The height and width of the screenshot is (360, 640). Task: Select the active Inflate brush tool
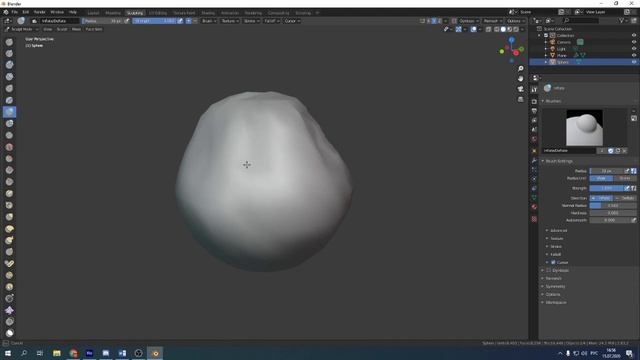coord(9,112)
